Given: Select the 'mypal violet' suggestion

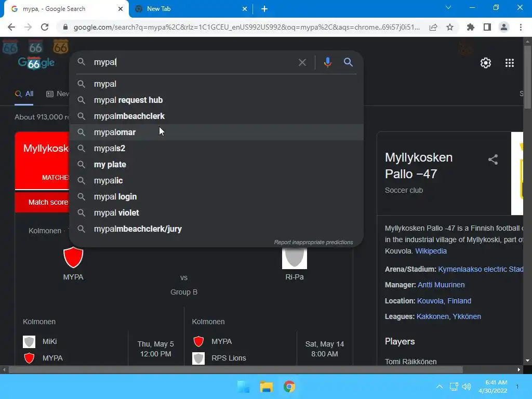Looking at the screenshot, I should pyautogui.click(x=216, y=212).
